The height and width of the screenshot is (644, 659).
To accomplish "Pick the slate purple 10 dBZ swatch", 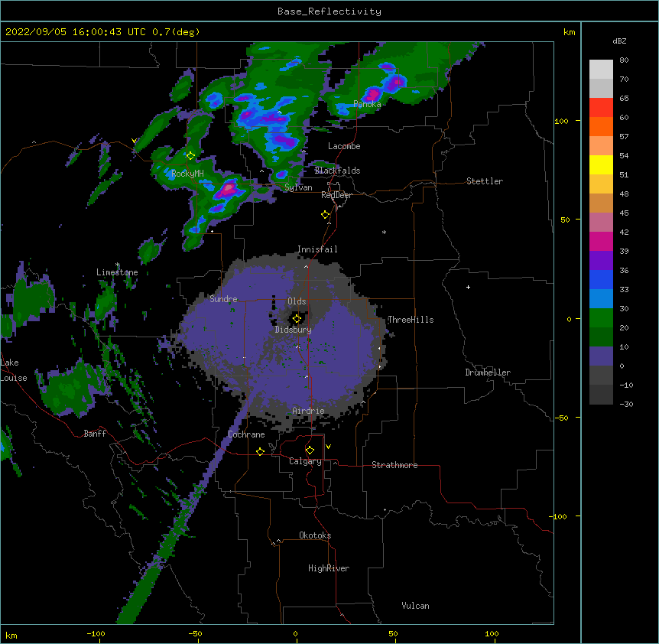I will (x=601, y=356).
